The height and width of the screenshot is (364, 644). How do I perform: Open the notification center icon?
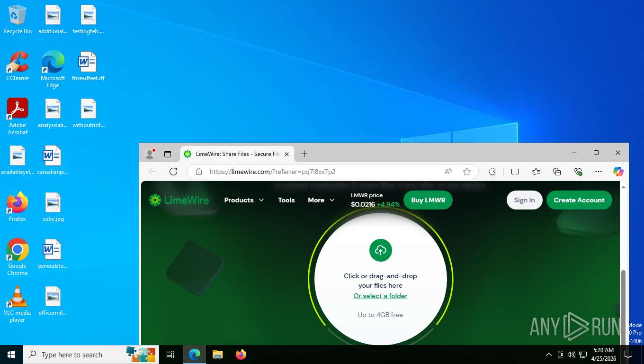coord(628,355)
